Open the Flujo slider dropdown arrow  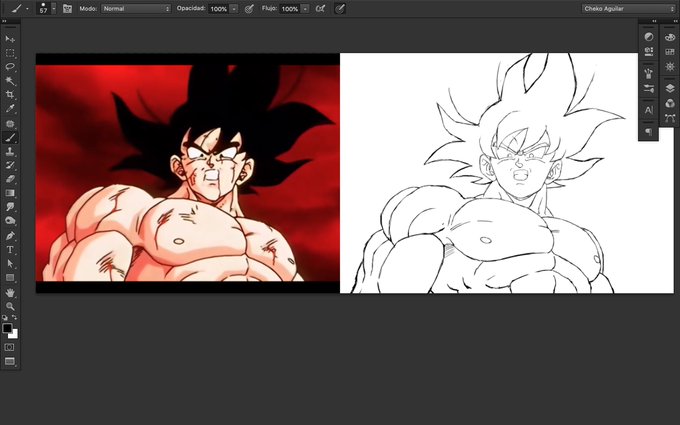pyautogui.click(x=305, y=9)
